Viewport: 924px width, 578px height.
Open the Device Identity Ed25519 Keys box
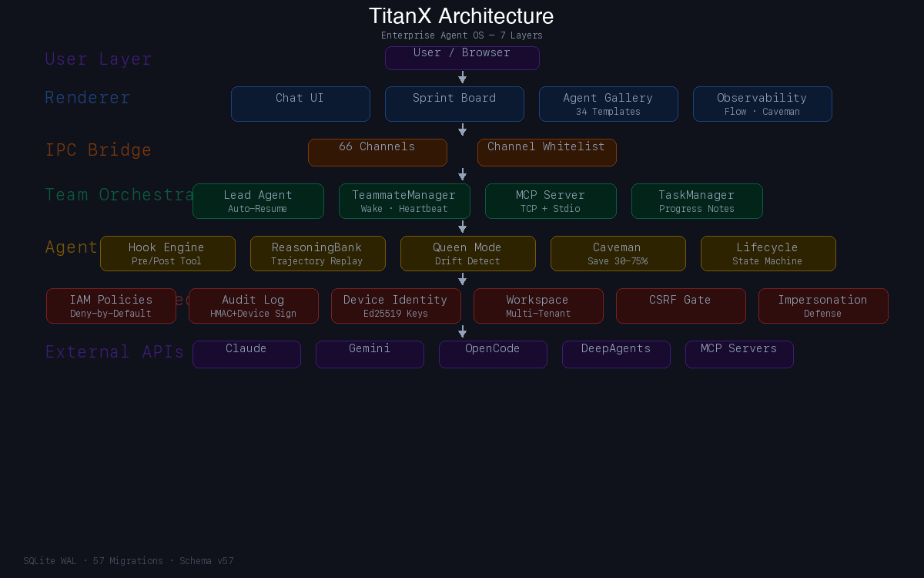396,305
